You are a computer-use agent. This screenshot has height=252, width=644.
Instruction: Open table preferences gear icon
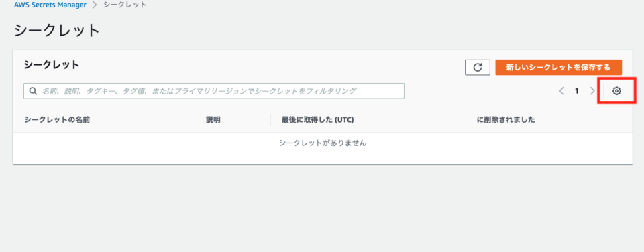click(x=616, y=91)
